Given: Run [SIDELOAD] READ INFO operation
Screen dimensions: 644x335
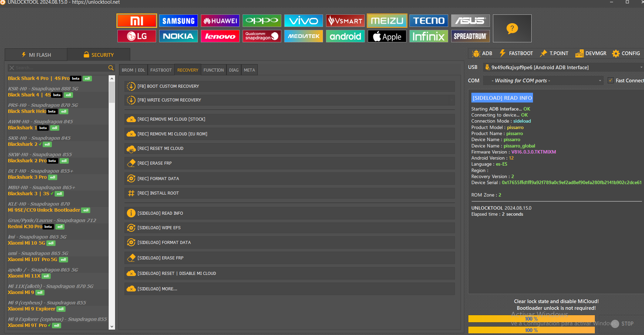Looking at the screenshot, I should pos(290,213).
